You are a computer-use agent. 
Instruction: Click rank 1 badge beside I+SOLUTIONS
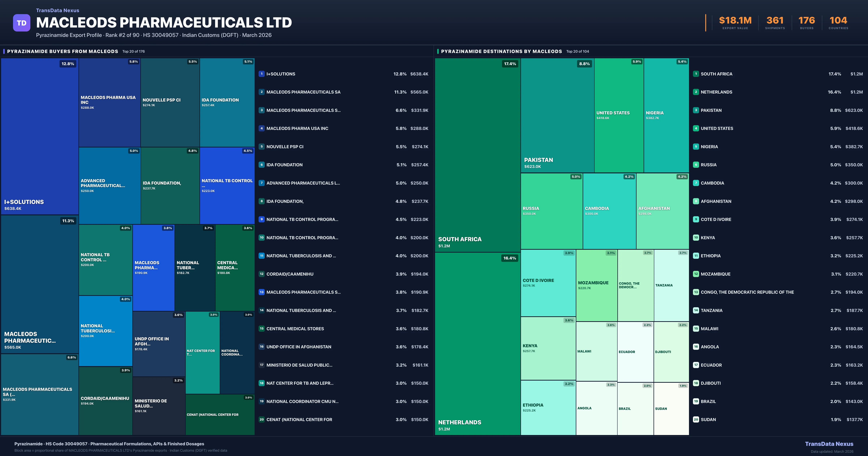pos(261,74)
